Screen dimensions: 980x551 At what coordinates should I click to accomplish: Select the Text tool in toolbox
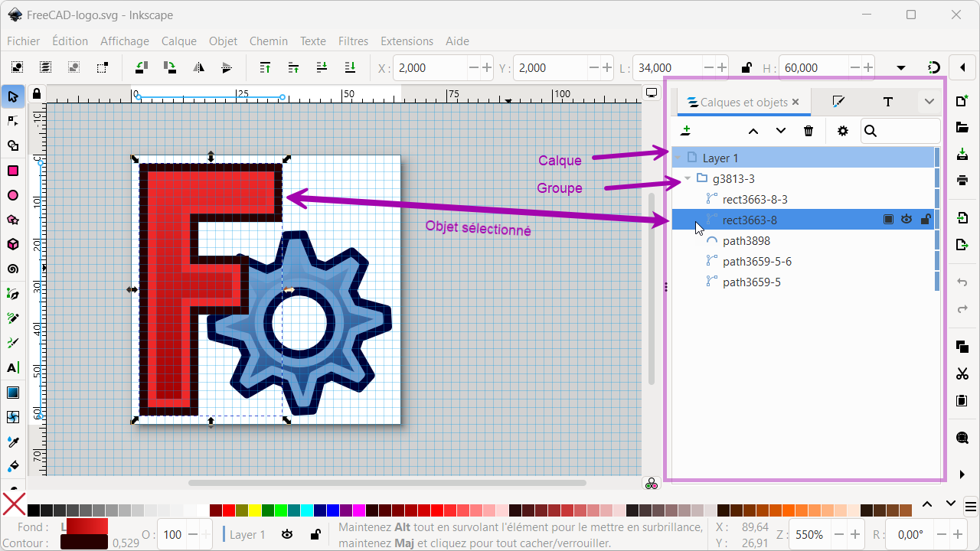point(13,367)
